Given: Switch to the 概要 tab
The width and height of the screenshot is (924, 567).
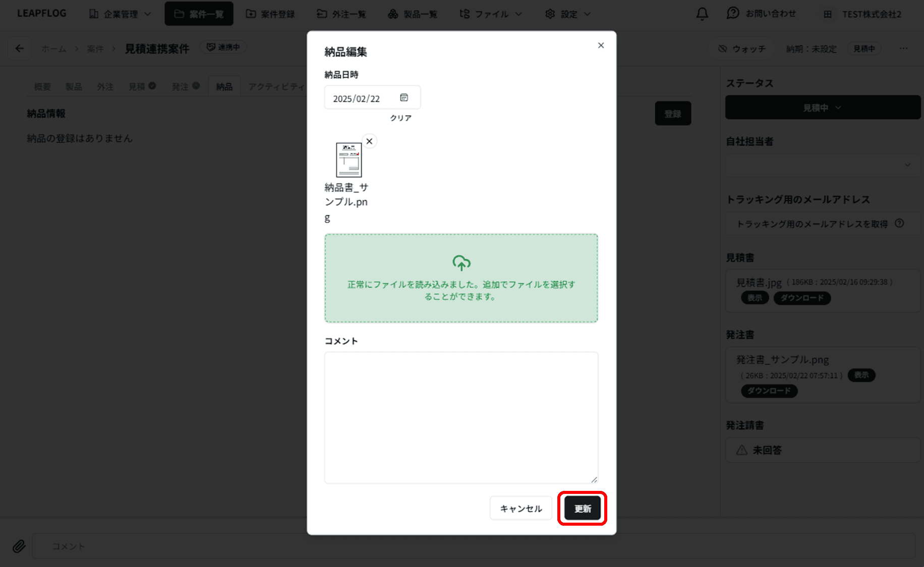Looking at the screenshot, I should pyautogui.click(x=42, y=86).
